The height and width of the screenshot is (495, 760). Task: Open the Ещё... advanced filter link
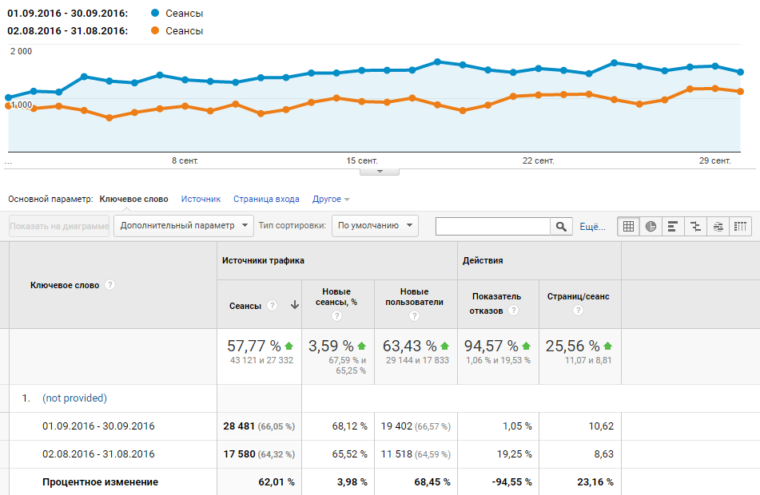pyautogui.click(x=592, y=226)
